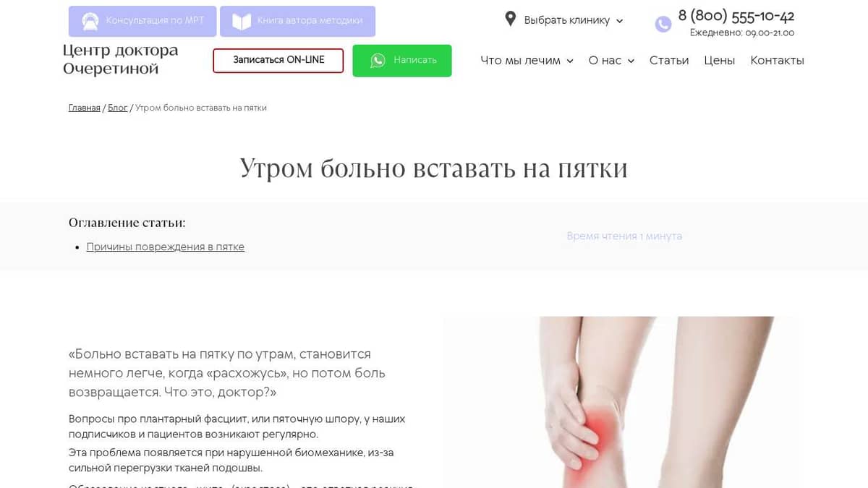
Task: Jump to Причины повреждения в пятке section
Action: [166, 247]
